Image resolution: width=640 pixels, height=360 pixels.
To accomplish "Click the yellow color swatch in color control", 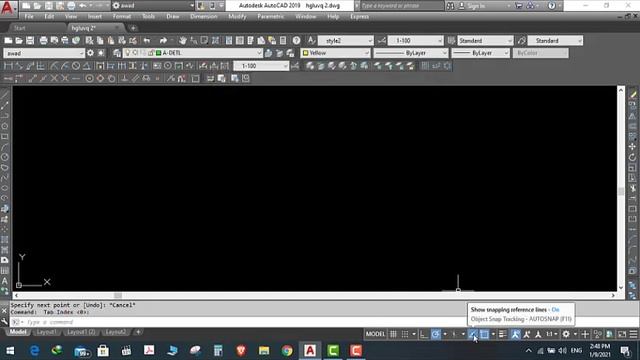I will click(x=305, y=53).
